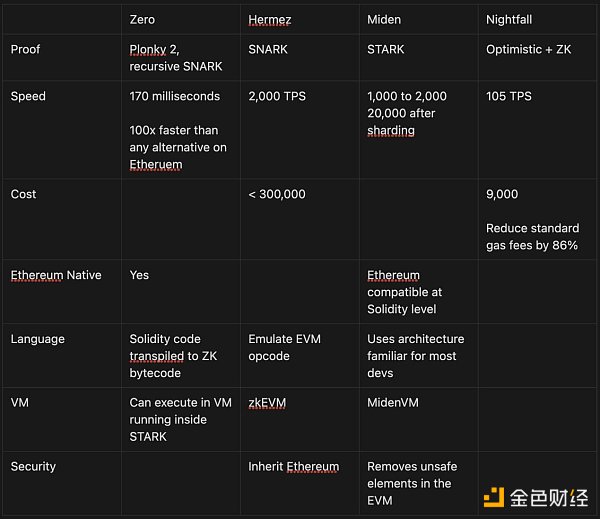600x519 pixels.
Task: Click the Speed row label
Action: coord(28,97)
